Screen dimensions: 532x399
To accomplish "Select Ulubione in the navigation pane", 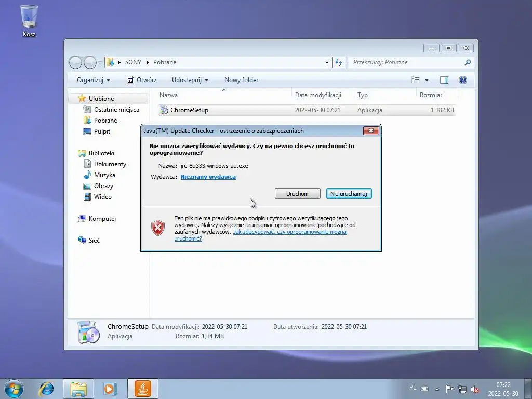I will [x=101, y=98].
